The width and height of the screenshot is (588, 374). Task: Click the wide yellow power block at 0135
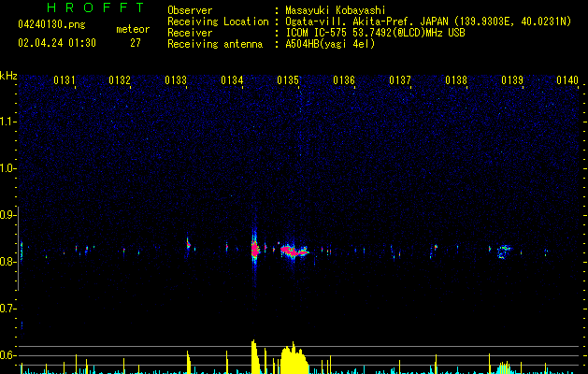click(x=294, y=359)
